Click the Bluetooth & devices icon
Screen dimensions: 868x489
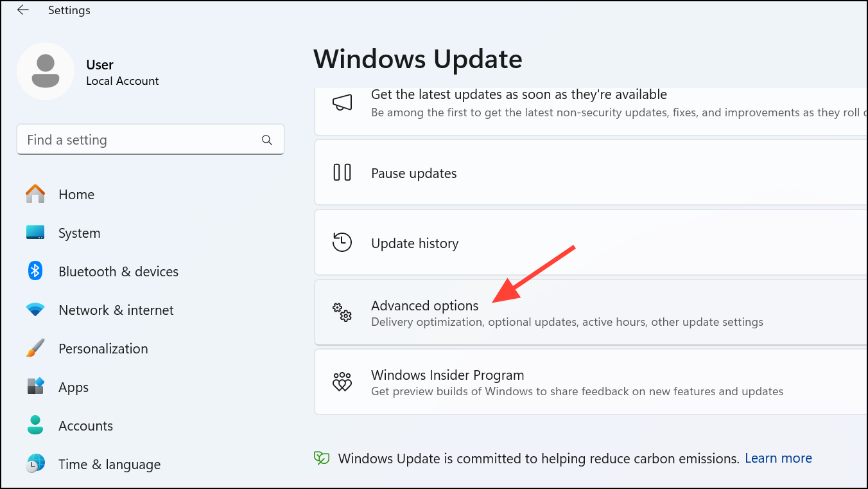coord(35,271)
